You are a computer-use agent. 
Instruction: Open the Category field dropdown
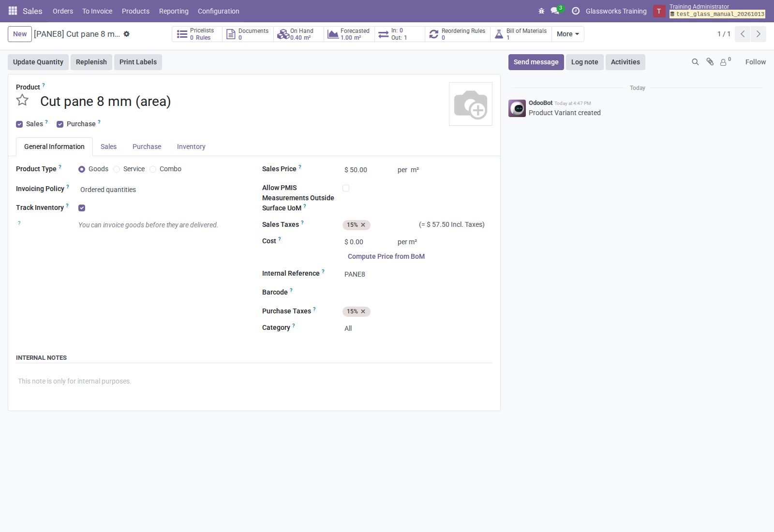417,328
